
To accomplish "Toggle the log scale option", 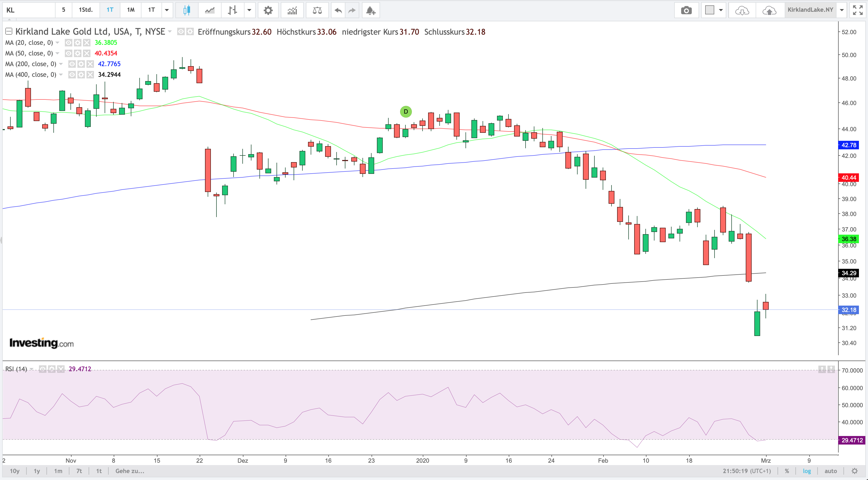I will click(807, 471).
